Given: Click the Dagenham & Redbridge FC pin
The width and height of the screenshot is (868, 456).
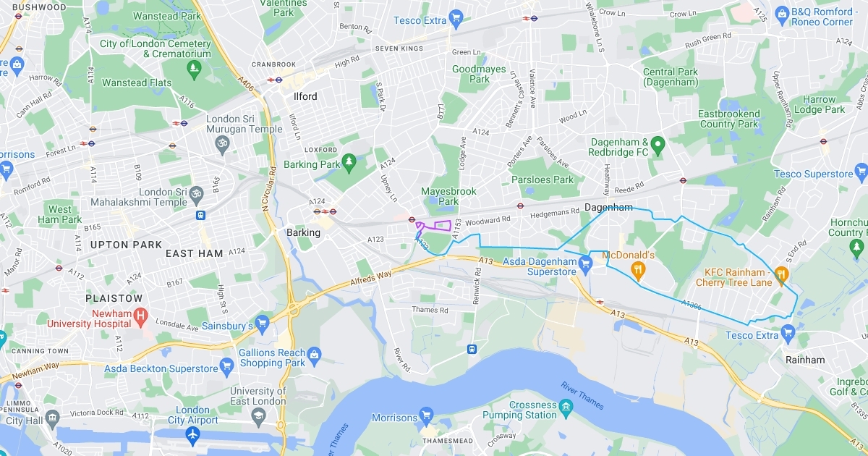Looking at the screenshot, I should pyautogui.click(x=658, y=145).
